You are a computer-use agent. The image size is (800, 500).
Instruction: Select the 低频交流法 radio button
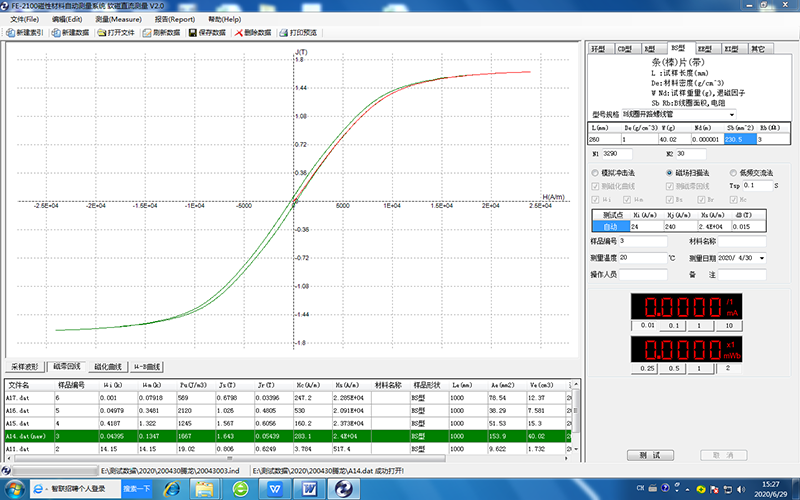[733, 173]
